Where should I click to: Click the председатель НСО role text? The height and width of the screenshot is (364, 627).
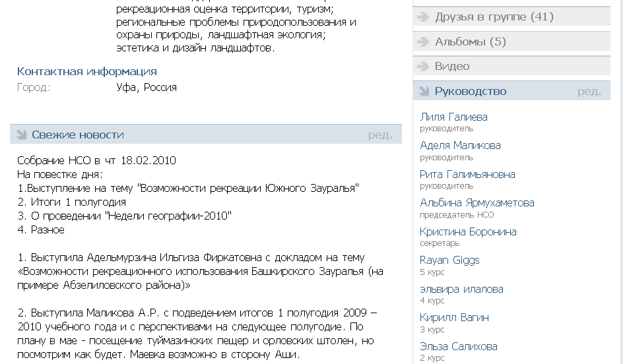[x=457, y=215]
